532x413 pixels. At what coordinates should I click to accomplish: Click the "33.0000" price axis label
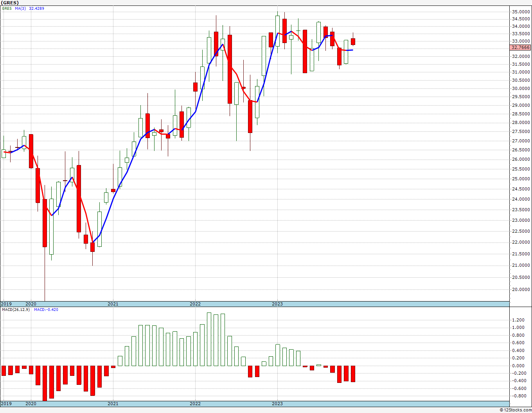[x=521, y=41]
